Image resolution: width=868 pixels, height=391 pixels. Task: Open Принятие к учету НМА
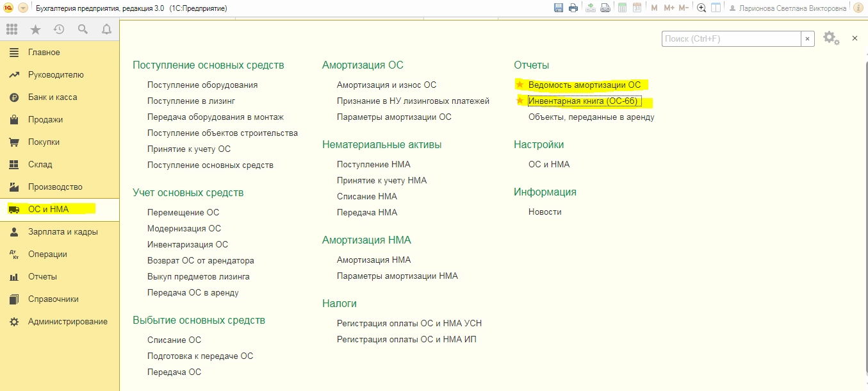point(382,180)
